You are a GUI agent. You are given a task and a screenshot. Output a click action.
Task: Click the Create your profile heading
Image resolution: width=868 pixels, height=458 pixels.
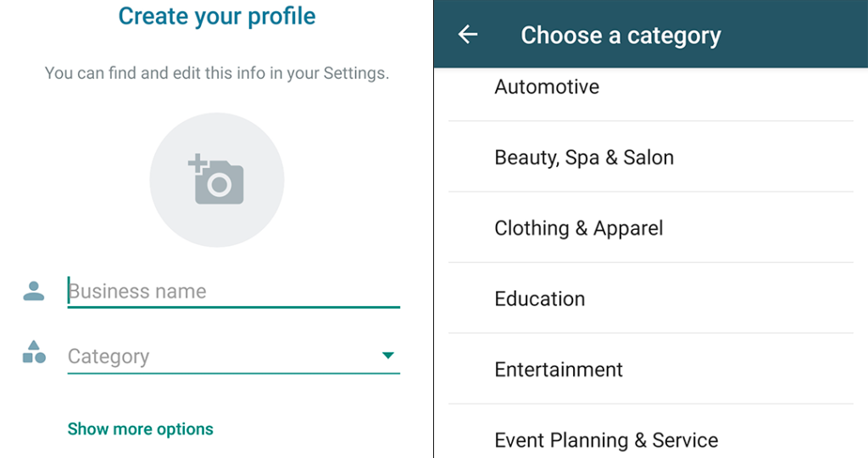tap(217, 15)
